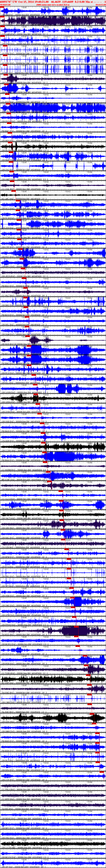This screenshot has height=868, width=106.
Task: Click the 'RMS noise over 6.0 s' caption
Action: click(x=47, y=5)
